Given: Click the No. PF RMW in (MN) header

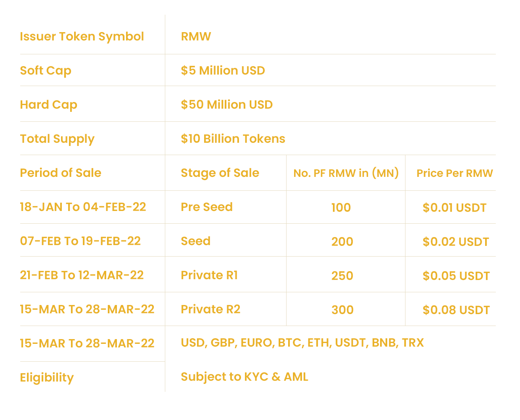Looking at the screenshot, I should [346, 173].
